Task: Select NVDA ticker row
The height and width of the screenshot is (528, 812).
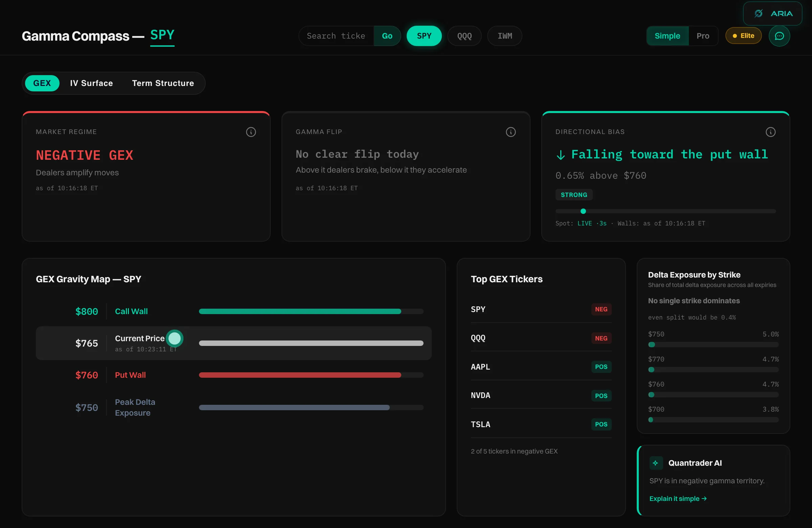Action: click(541, 396)
